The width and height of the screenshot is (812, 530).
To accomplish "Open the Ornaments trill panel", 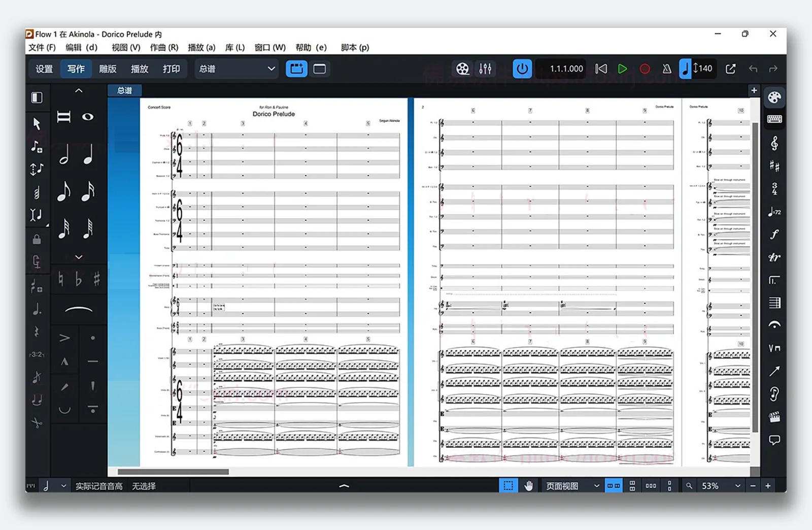I will click(x=774, y=257).
